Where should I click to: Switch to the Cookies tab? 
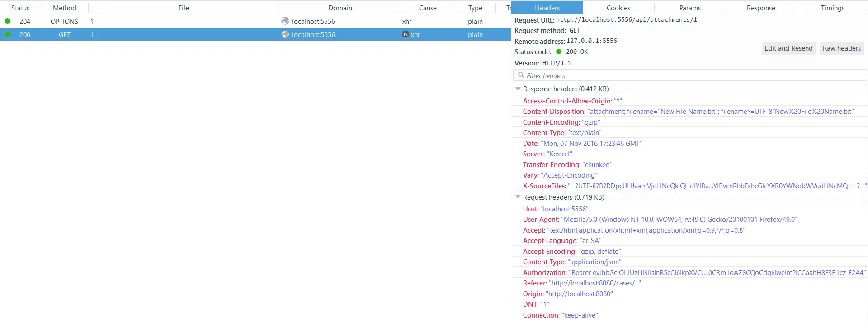tap(618, 8)
